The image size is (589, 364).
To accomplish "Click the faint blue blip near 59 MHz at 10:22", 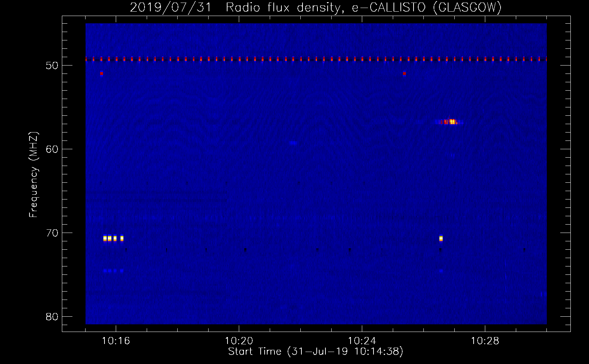I will (x=294, y=143).
